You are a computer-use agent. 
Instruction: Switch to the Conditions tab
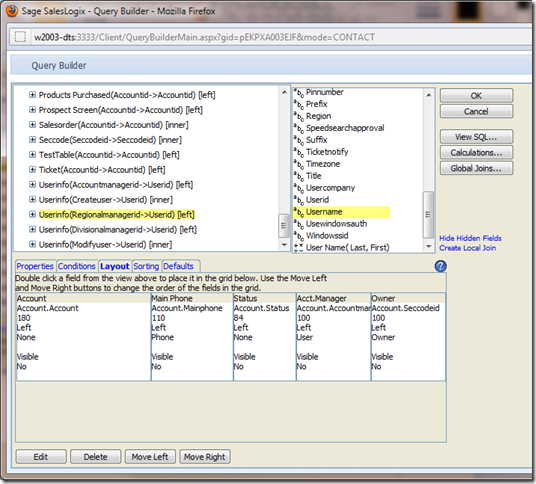click(x=77, y=266)
